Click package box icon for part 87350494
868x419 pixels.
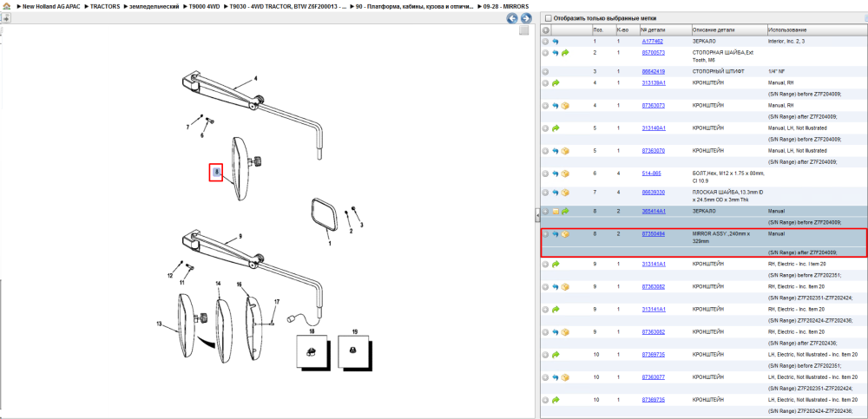coord(565,234)
